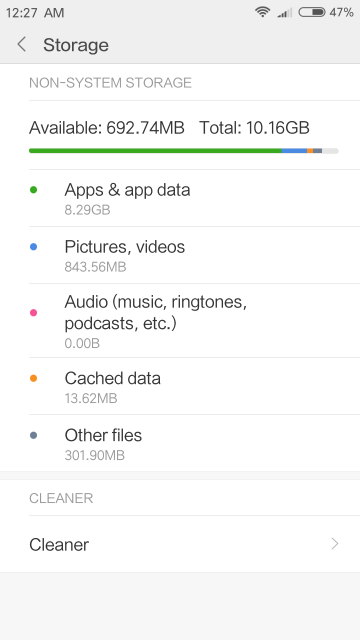360x640 pixels.
Task: Launch the Cleaner option
Action: (x=180, y=544)
